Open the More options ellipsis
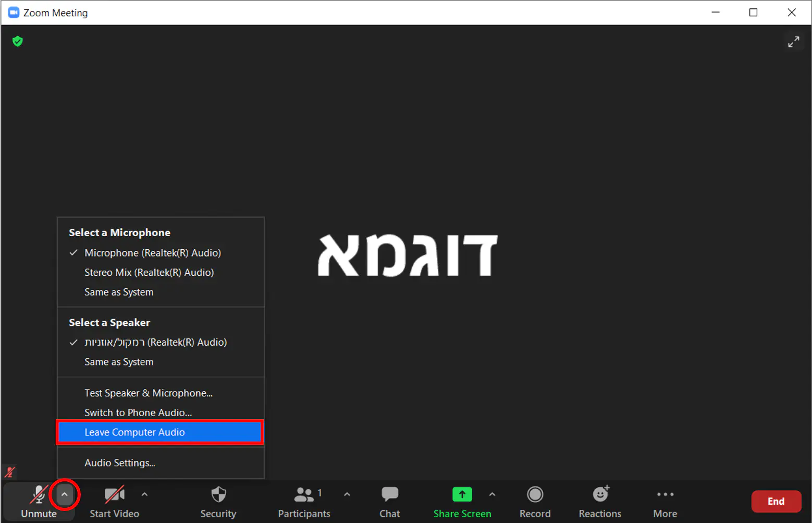812x523 pixels. pos(665,495)
